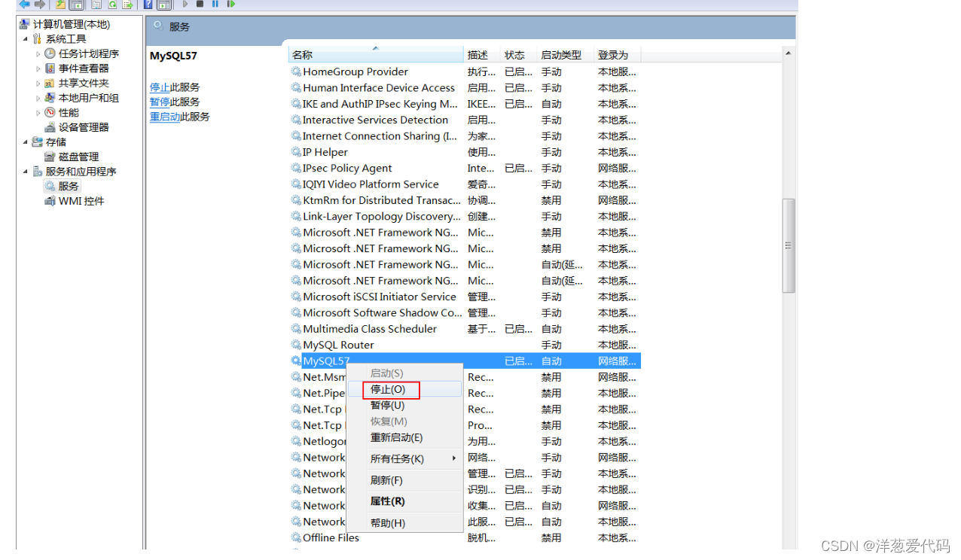
Task: Click the Forward arrow in the toolbar
Action: pyautogui.click(x=40, y=4)
